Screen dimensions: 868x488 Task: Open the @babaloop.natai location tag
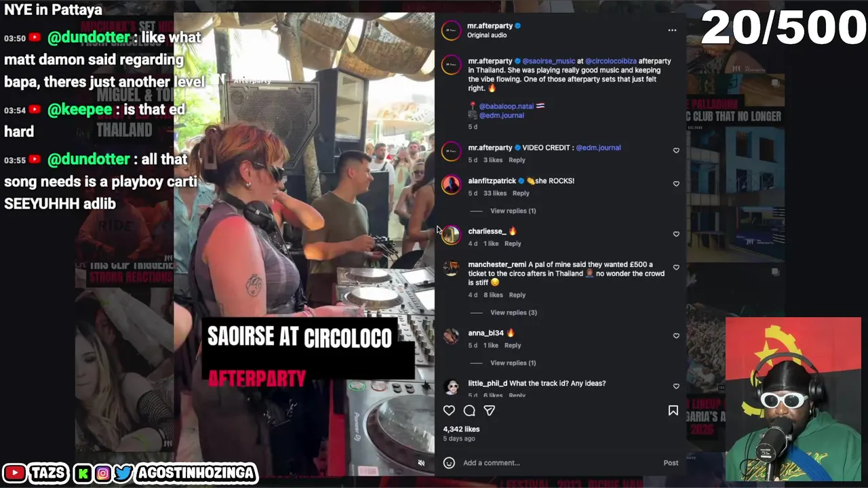507,106
